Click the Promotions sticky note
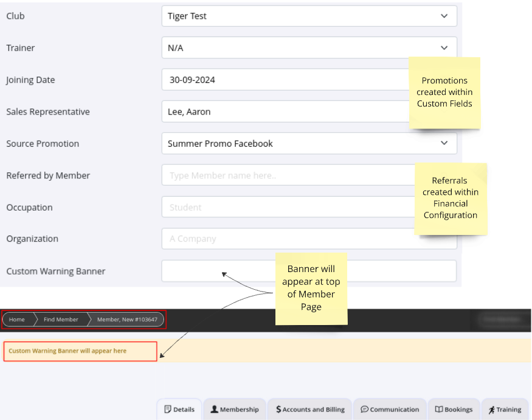This screenshot has width=532, height=420. (444, 92)
